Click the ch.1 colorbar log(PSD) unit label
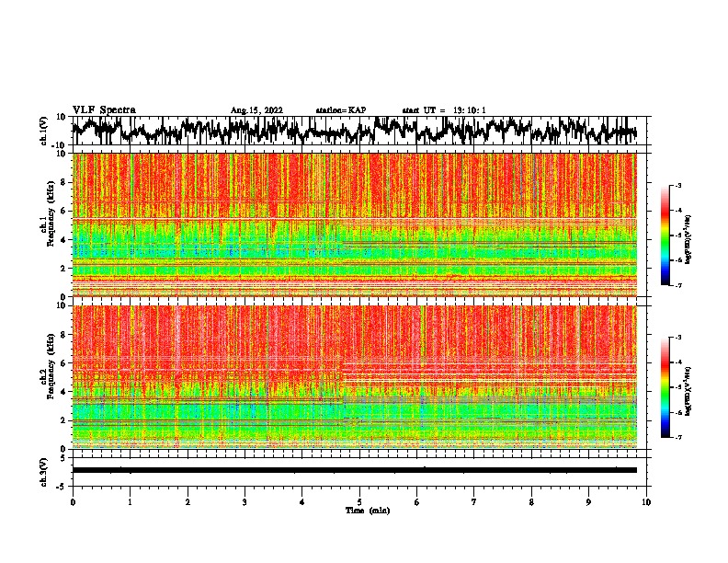The image size is (728, 563). (688, 239)
